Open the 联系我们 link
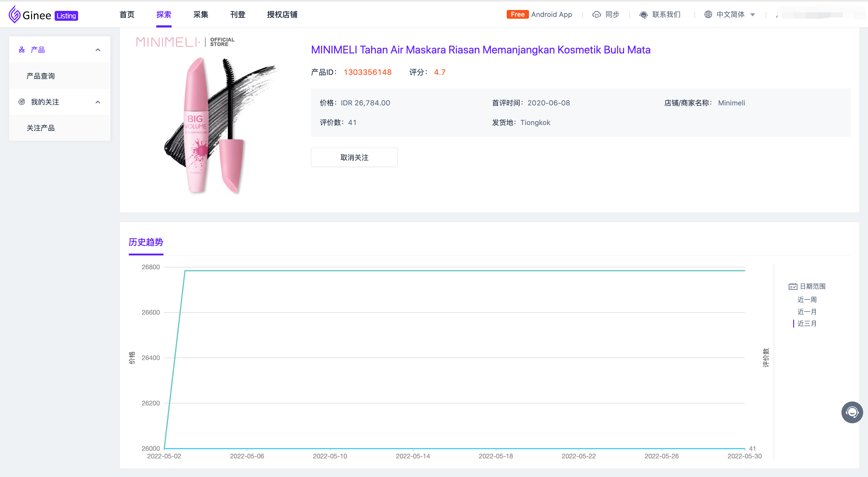The image size is (868, 477). pos(667,14)
